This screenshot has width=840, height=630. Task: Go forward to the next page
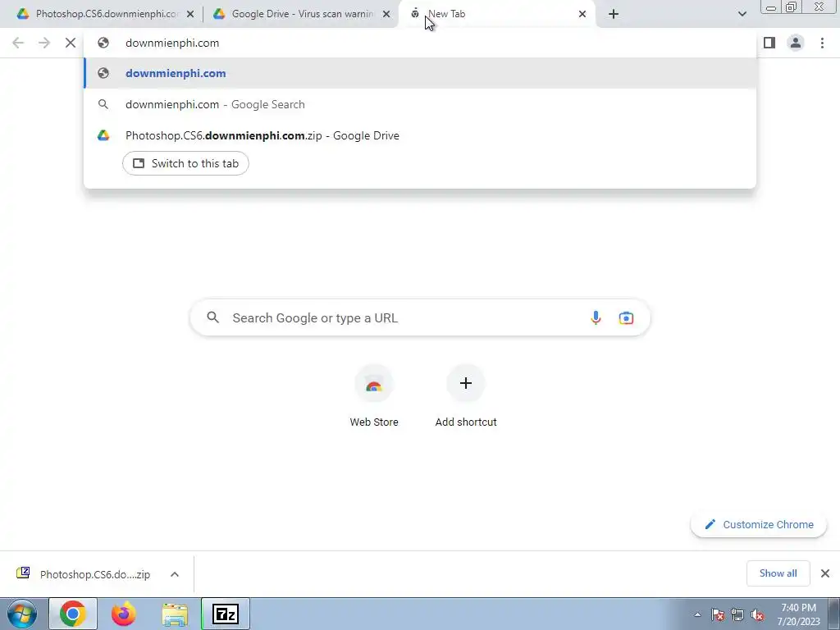(x=44, y=43)
